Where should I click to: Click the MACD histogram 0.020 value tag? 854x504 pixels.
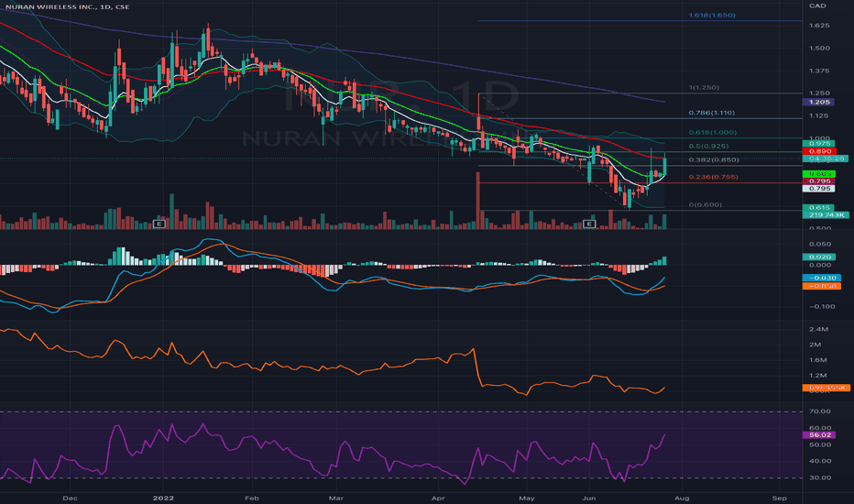pos(818,257)
